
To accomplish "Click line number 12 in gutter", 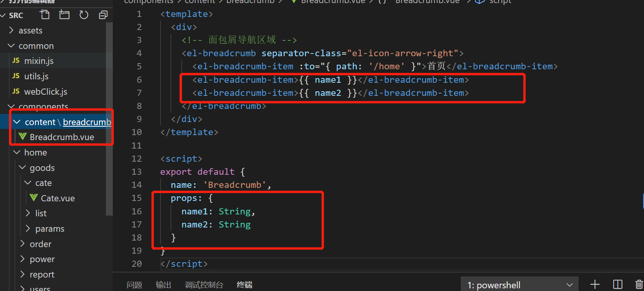I will 137,159.
